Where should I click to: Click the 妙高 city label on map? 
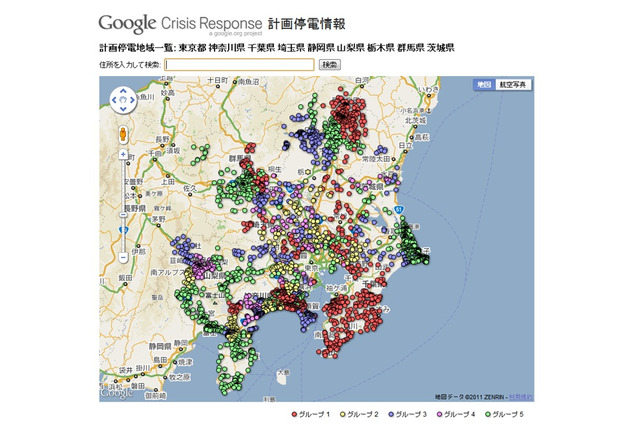click(x=168, y=93)
